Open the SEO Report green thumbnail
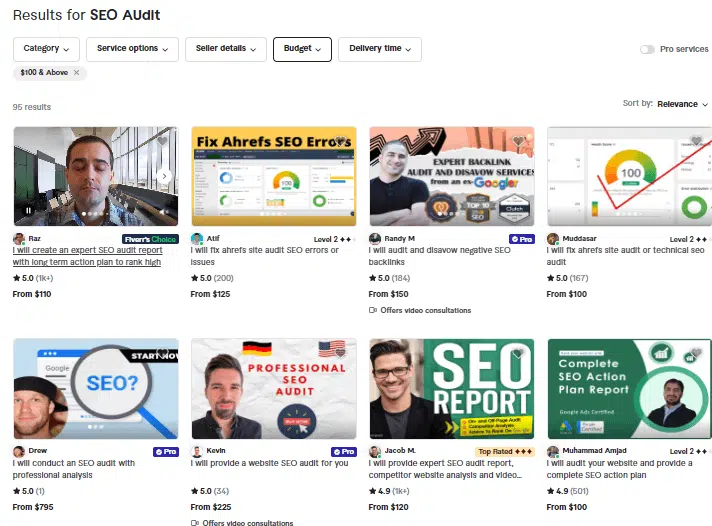The height and width of the screenshot is (526, 712). coord(452,389)
